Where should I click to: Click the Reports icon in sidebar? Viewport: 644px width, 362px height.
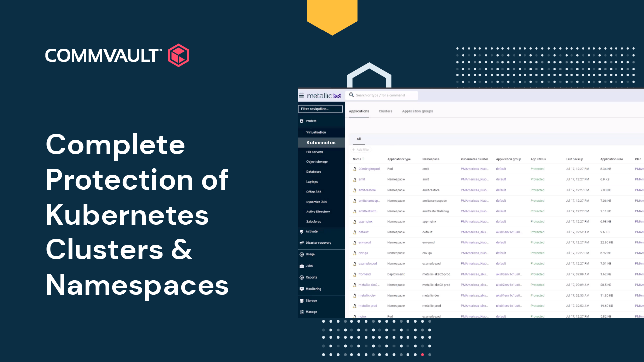(x=302, y=278)
